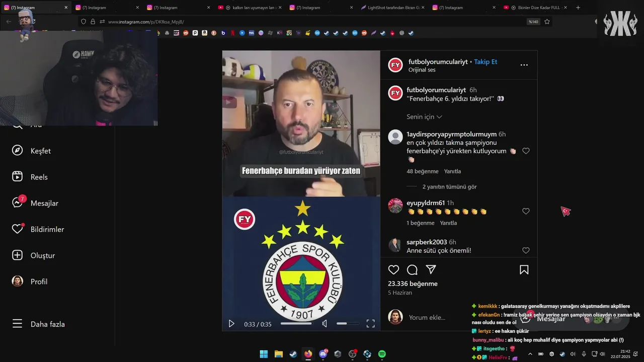Screen dimensions: 644x362
Task: Like the sarpberk2003 comment
Action: pyautogui.click(x=526, y=250)
